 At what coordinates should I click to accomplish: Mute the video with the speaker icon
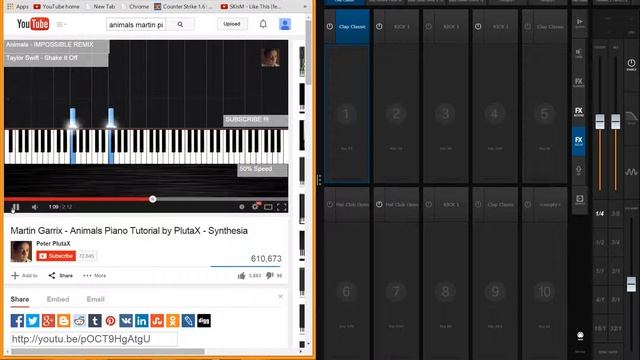click(x=35, y=207)
